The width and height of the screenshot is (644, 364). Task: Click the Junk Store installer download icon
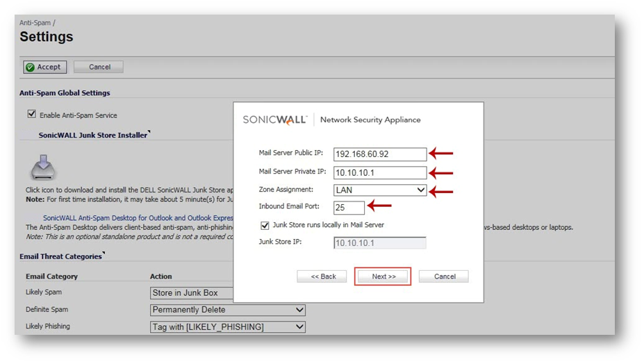[43, 167]
